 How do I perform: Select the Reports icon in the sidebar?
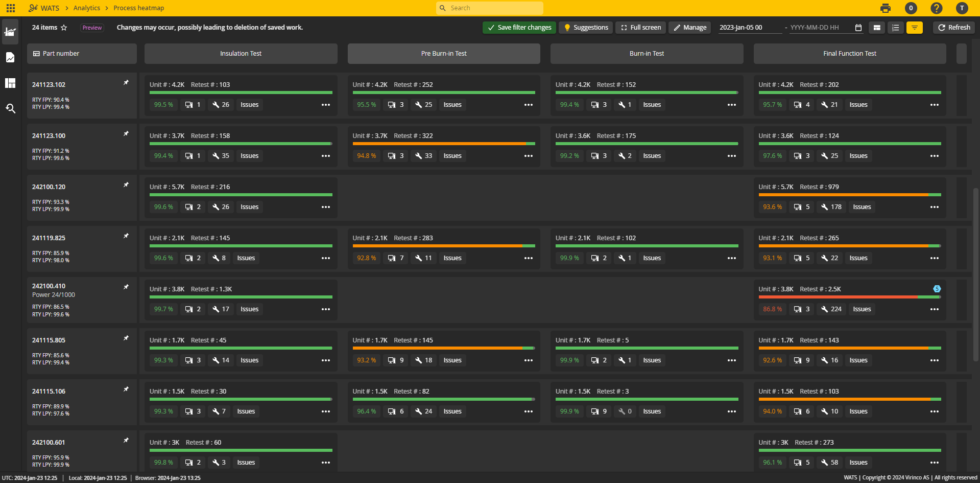10,57
